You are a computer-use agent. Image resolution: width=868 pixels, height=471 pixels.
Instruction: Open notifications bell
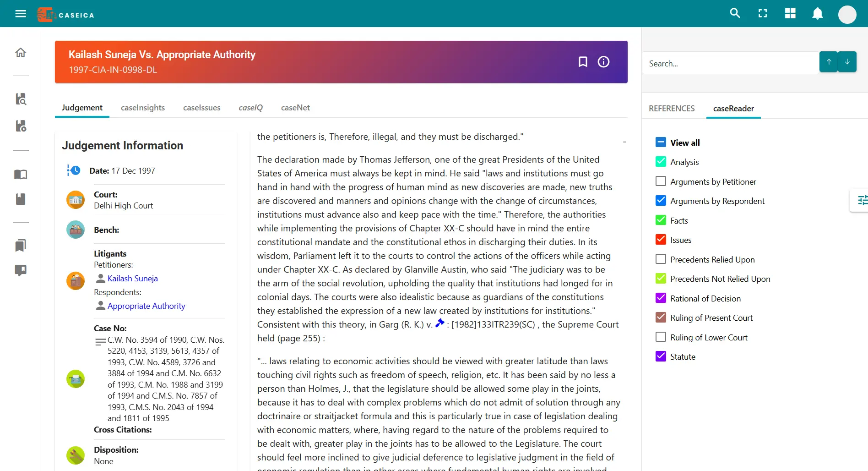[x=818, y=13]
